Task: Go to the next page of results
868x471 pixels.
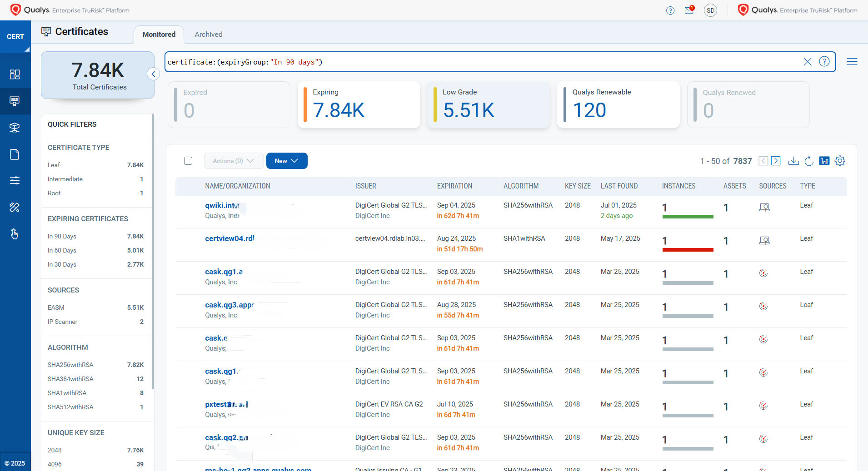Action: coord(776,161)
